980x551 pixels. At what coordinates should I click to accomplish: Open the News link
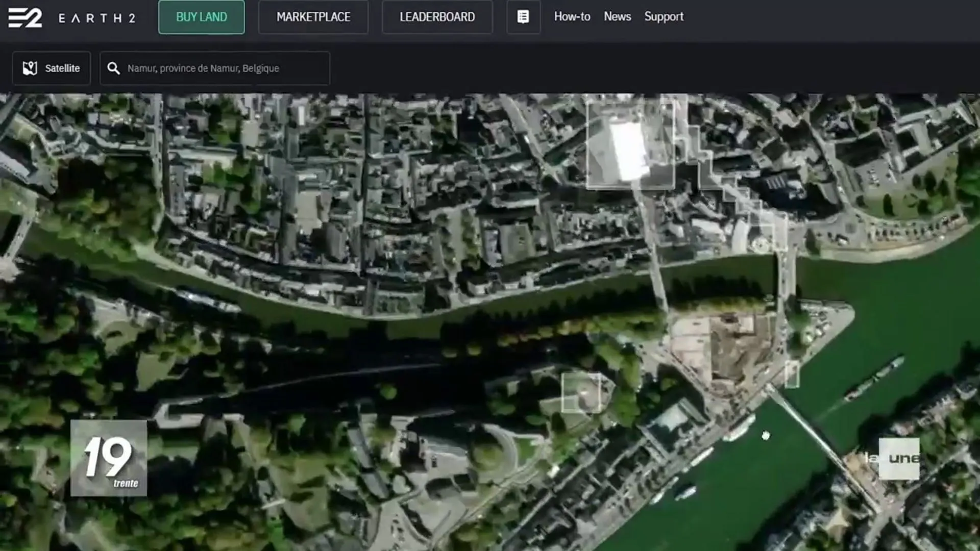617,17
